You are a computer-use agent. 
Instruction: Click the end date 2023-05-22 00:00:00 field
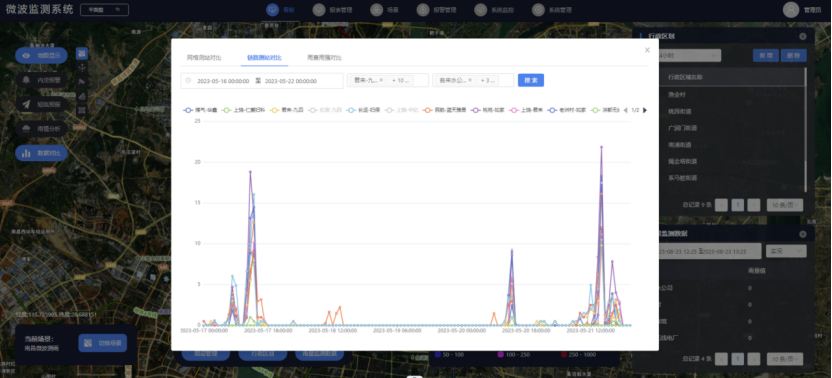pyautogui.click(x=291, y=81)
